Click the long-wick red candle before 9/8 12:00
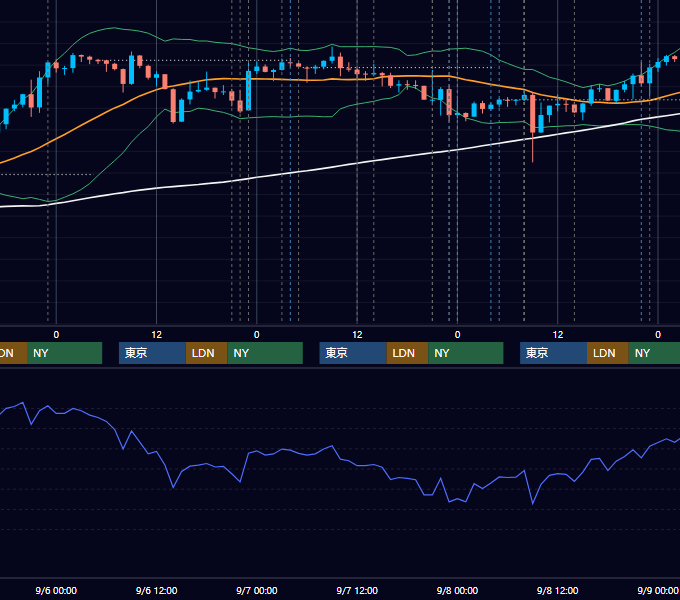This screenshot has width=680, height=600. (533, 126)
